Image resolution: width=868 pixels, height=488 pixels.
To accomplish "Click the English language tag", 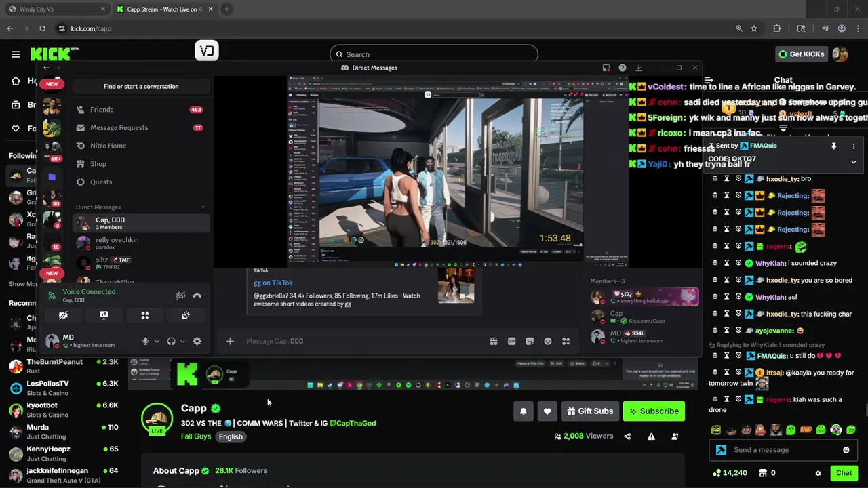I will coord(231,437).
